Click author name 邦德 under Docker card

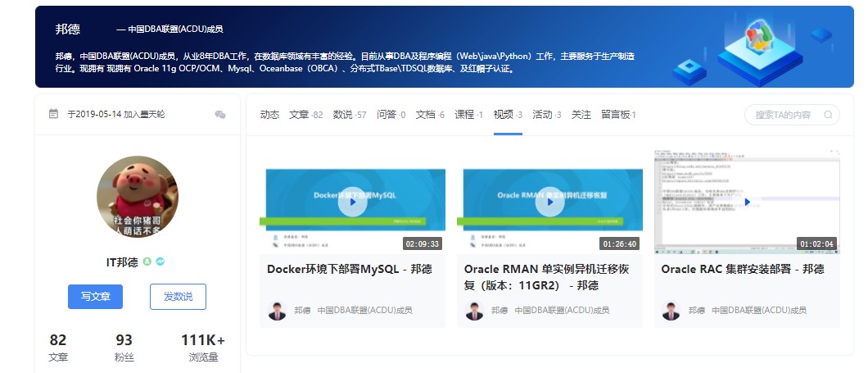tap(302, 311)
